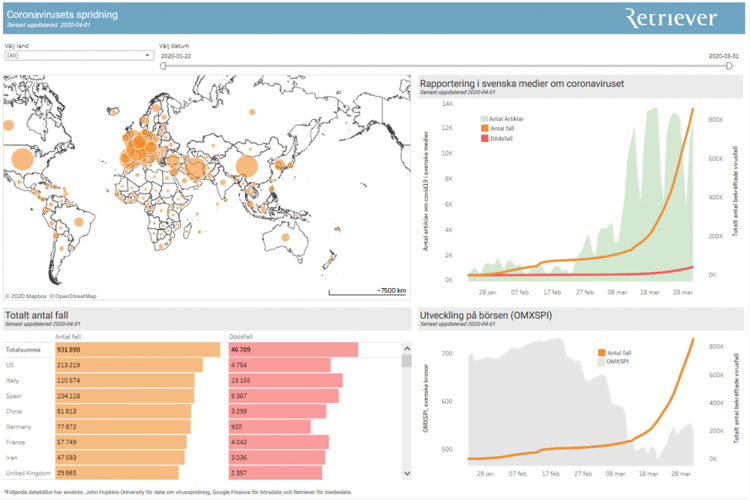Click the OpenStreetMap attribution link

coord(74,296)
